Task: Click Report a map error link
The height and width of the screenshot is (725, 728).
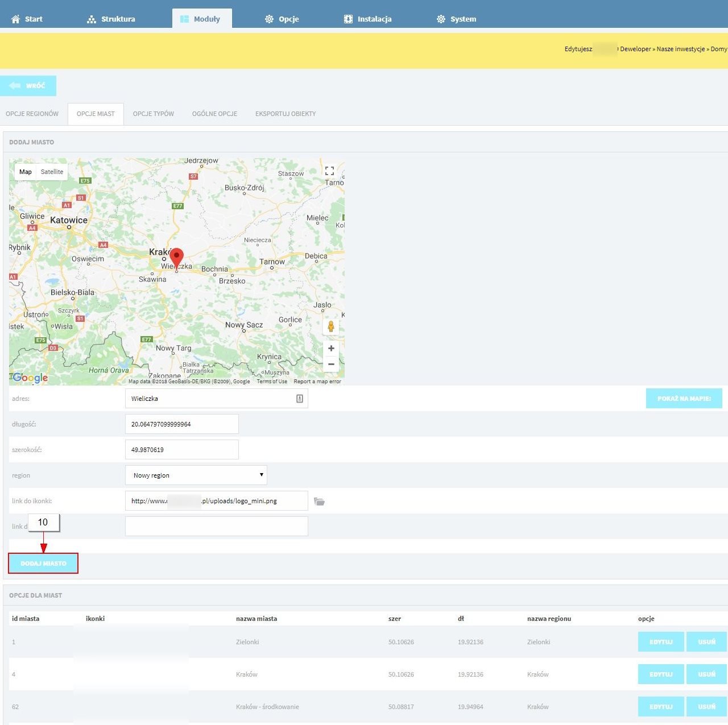Action: 317,382
